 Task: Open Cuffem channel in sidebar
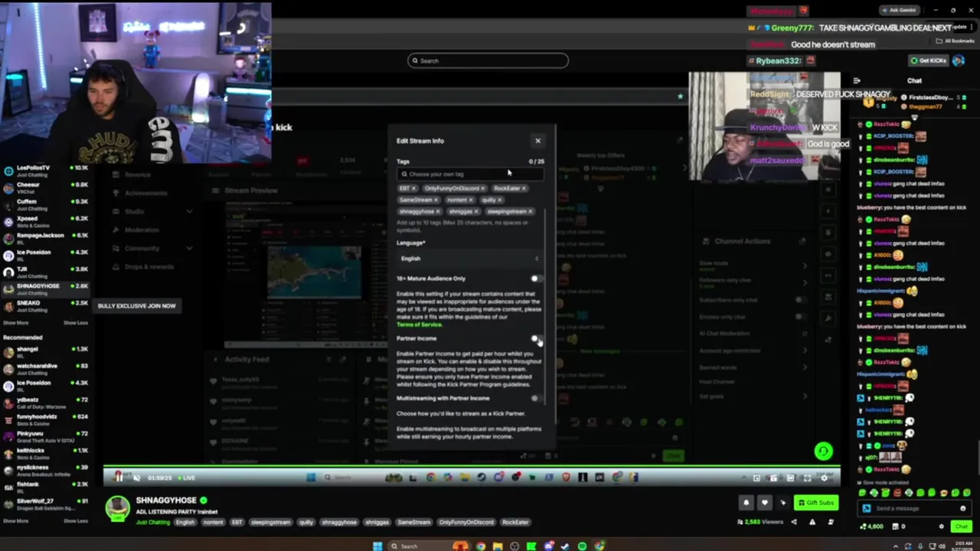pyautogui.click(x=46, y=204)
